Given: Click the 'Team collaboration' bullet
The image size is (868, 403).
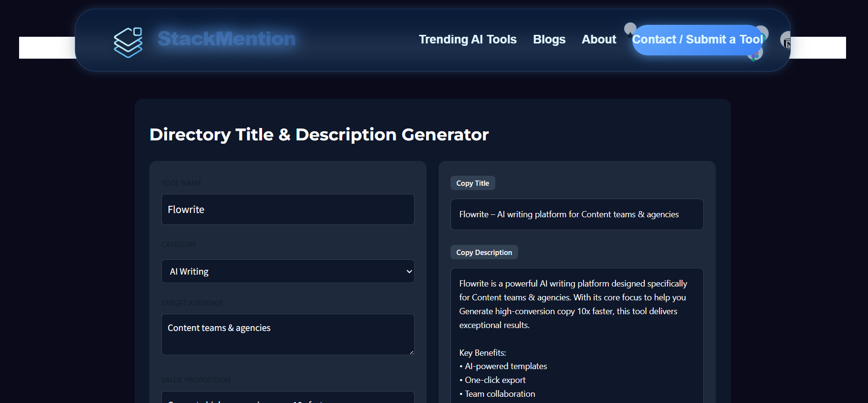Looking at the screenshot, I should [x=497, y=394].
